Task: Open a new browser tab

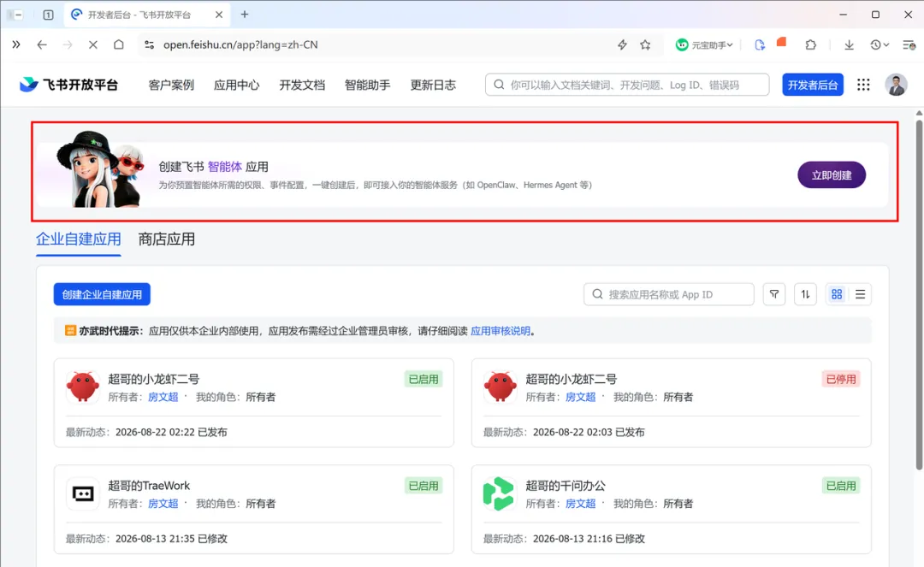Action: pyautogui.click(x=245, y=15)
